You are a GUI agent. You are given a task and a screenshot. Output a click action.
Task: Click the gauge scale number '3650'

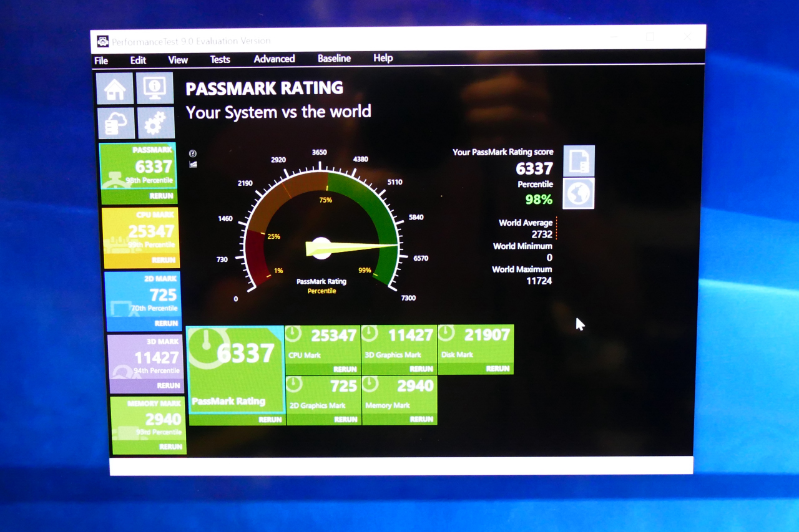[319, 153]
